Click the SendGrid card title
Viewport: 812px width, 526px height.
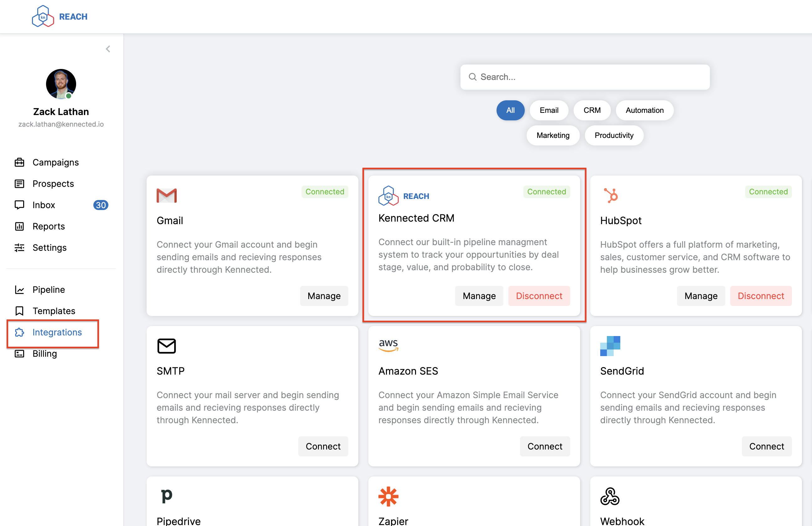coord(622,371)
